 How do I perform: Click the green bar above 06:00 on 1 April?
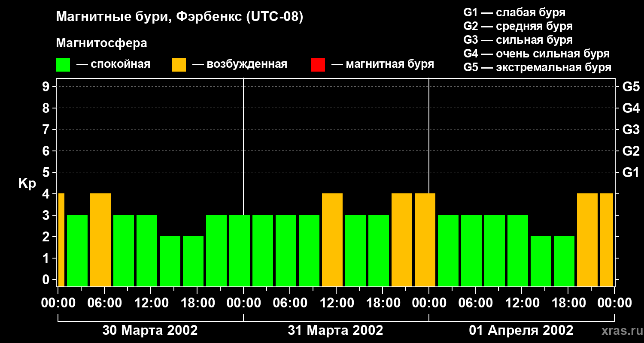coord(471,250)
